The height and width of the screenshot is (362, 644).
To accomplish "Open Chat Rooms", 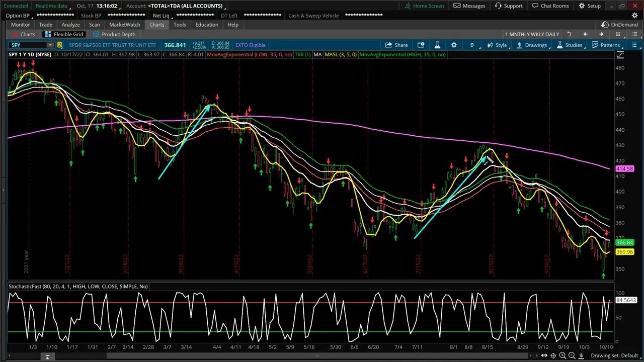I will coord(549,6).
